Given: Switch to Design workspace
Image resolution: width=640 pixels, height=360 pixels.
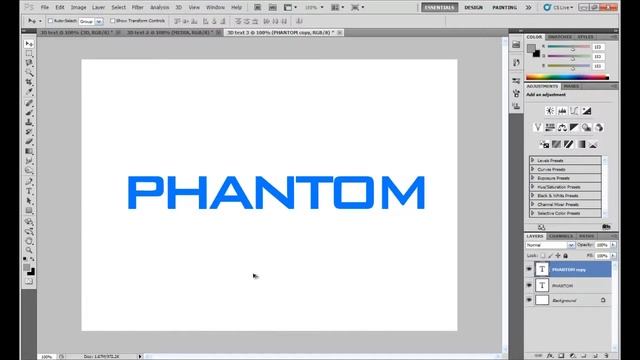Looking at the screenshot, I should coord(473,7).
